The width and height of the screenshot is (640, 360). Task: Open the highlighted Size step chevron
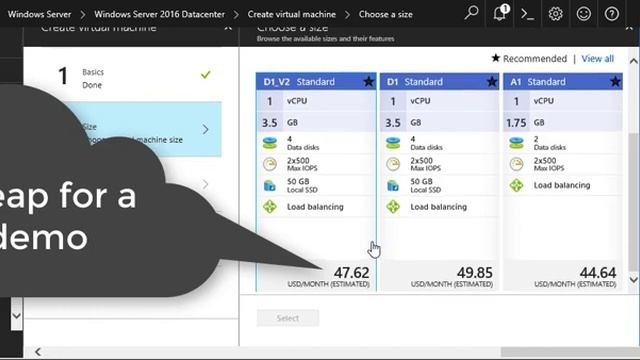205,129
